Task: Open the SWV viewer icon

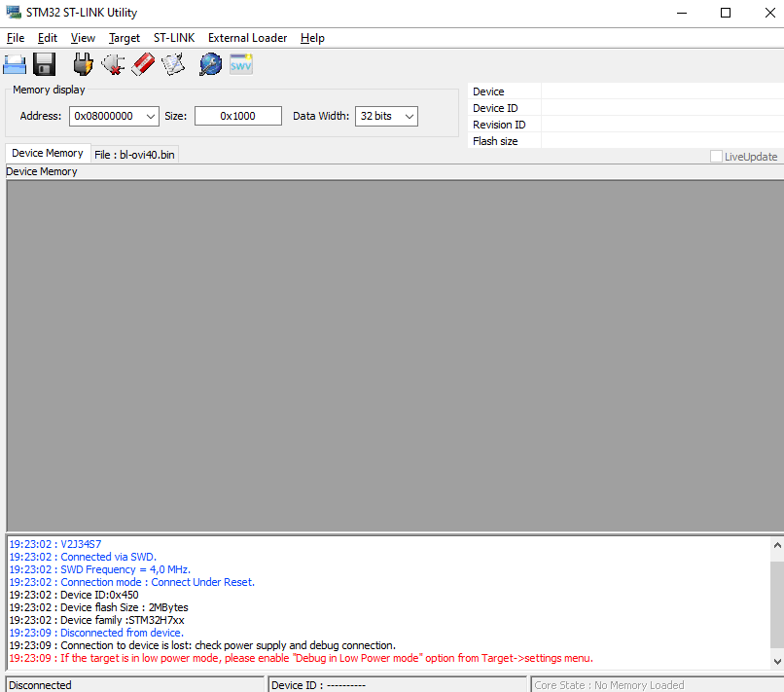Action: (241, 64)
